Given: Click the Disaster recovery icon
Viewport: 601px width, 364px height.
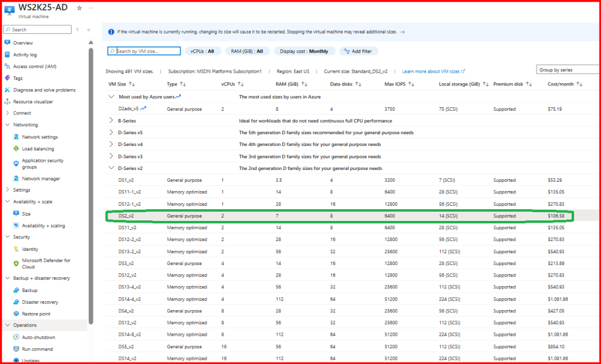Looking at the screenshot, I should click(x=16, y=302).
